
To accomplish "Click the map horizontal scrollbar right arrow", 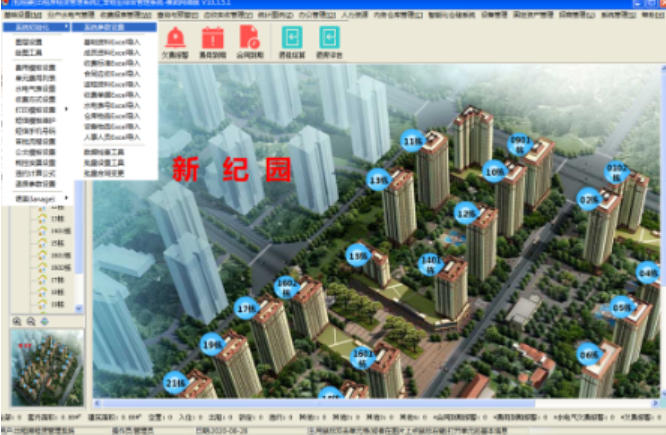I will pyautogui.click(x=656, y=403).
